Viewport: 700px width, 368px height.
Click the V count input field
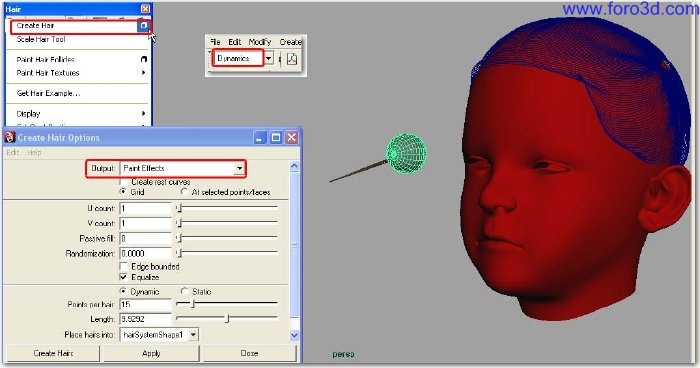click(x=146, y=223)
